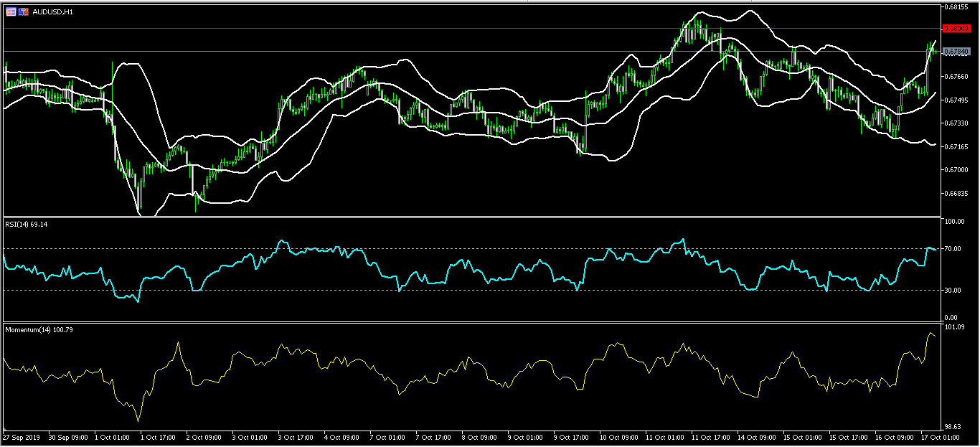Click the 1 Oct 01:00 time label
The image size is (980, 447).
click(112, 436)
